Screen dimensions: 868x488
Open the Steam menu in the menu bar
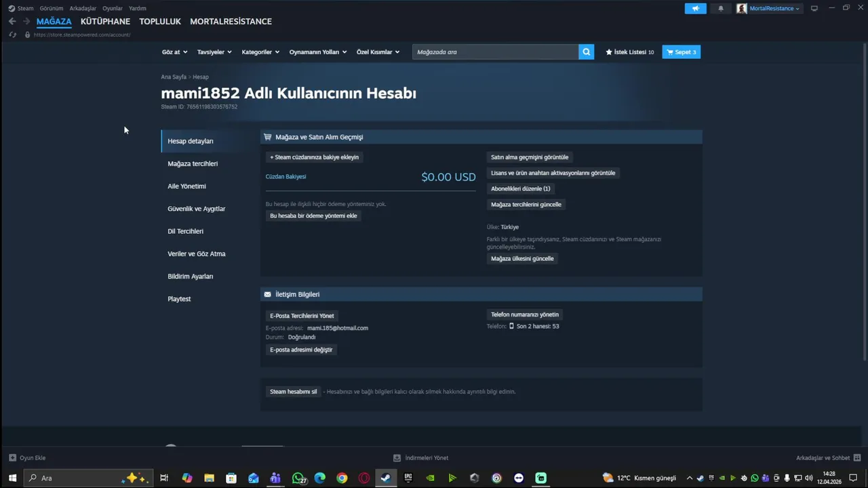[25, 8]
